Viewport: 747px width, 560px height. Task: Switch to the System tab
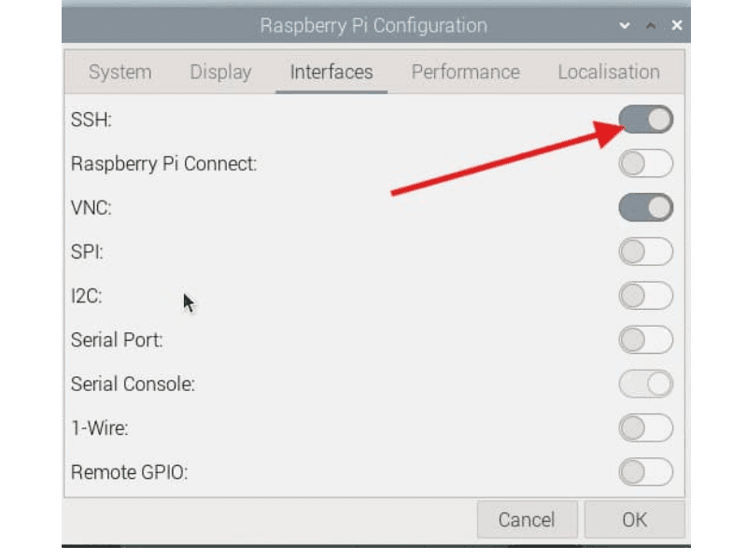[x=120, y=72]
